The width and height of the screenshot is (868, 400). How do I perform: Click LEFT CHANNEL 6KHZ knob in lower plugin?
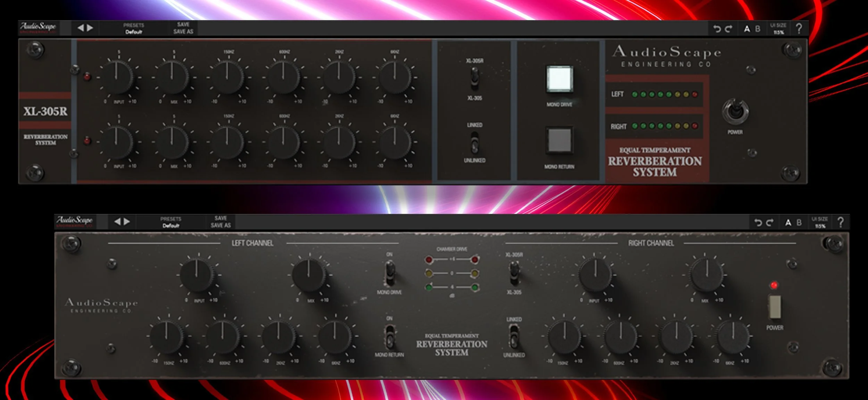pyautogui.click(x=335, y=336)
